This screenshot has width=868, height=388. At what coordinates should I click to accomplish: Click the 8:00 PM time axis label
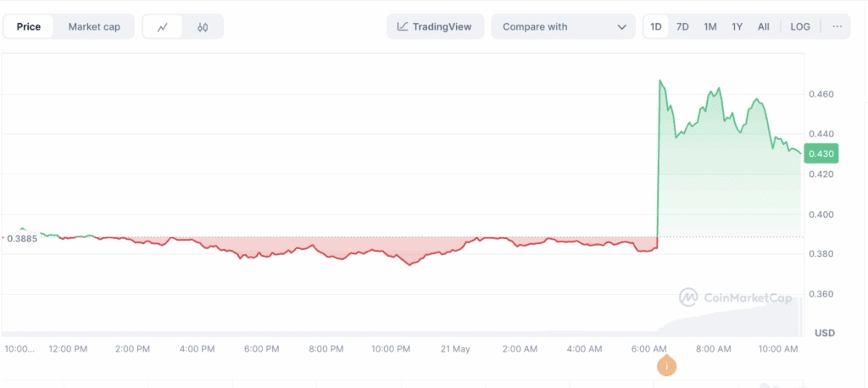(x=326, y=349)
